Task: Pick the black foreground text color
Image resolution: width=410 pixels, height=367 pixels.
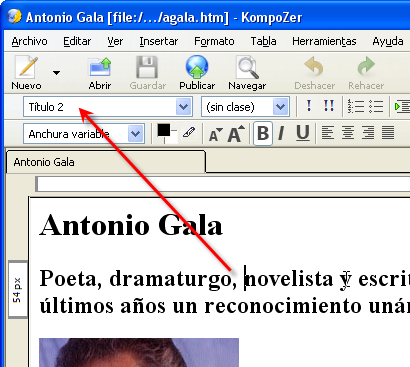Action: [163, 130]
